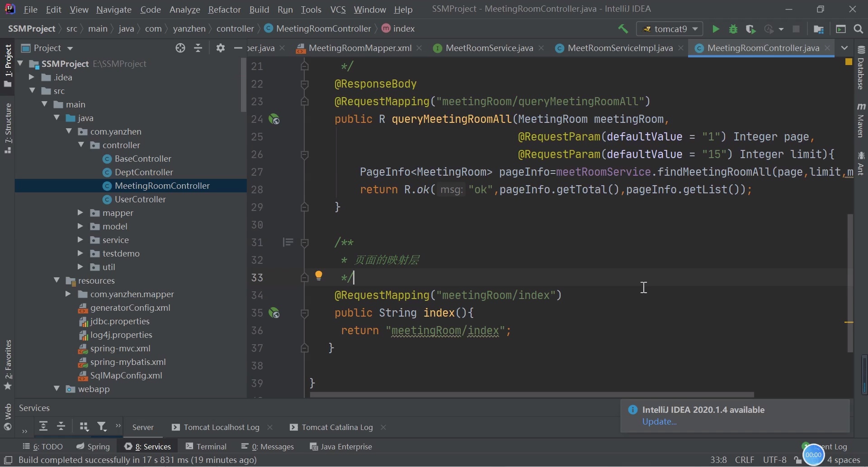
Task: Toggle the Maven tool window
Action: 861,120
